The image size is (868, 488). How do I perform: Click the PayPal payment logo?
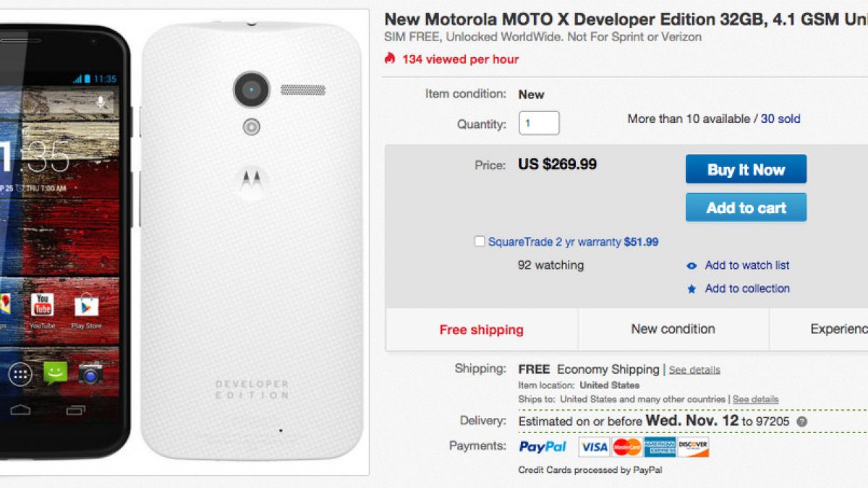coord(542,447)
